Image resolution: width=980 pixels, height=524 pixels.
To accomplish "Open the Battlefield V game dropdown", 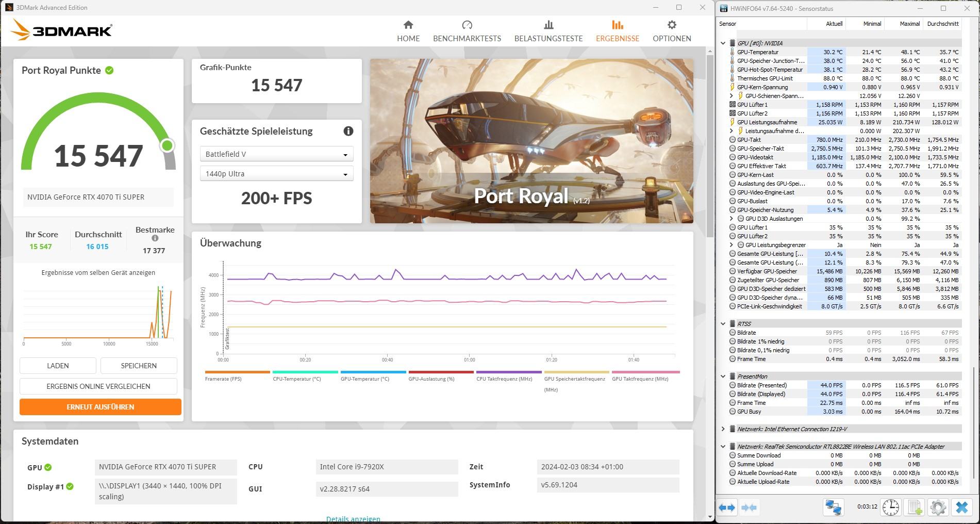I will click(x=276, y=154).
